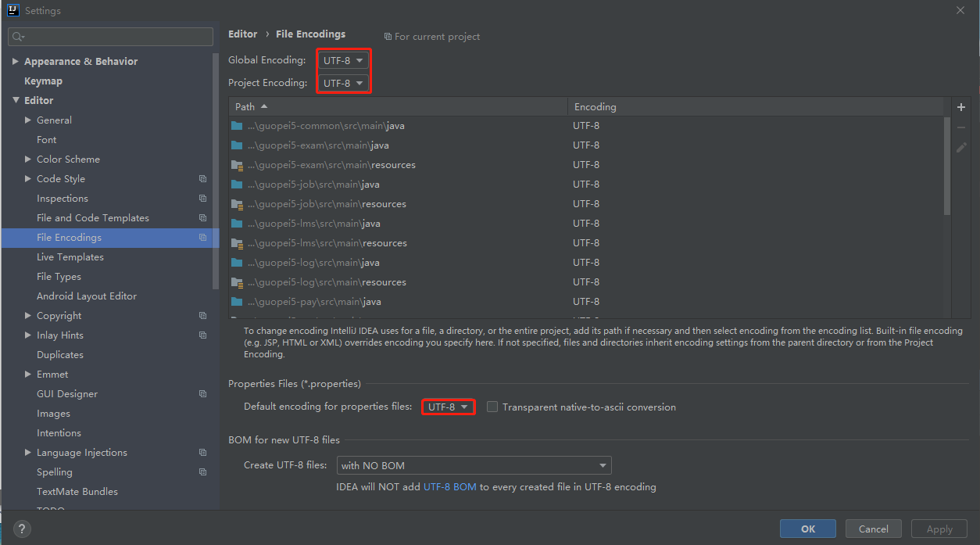Click resources folder icon of guopei5-exam resources row

tap(237, 165)
